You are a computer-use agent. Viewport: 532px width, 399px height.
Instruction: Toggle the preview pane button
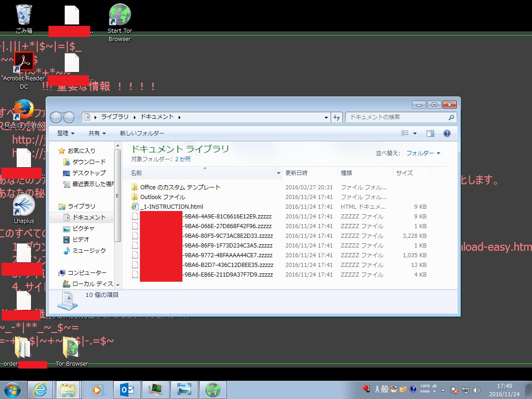(x=430, y=133)
